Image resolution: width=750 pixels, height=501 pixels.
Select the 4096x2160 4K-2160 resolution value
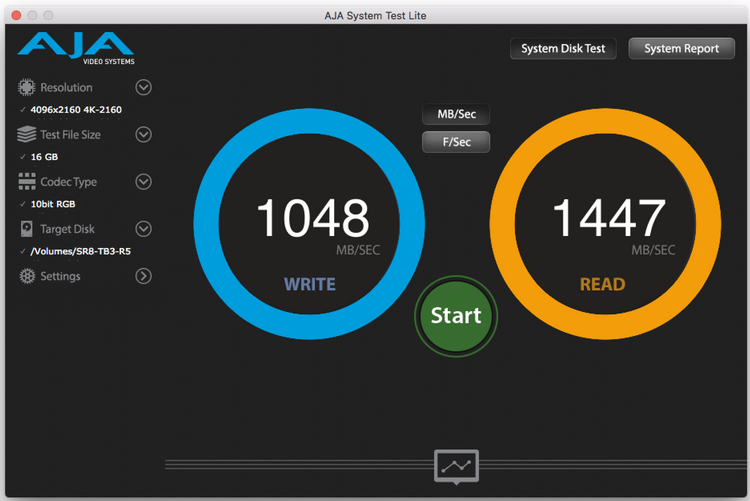click(x=76, y=110)
